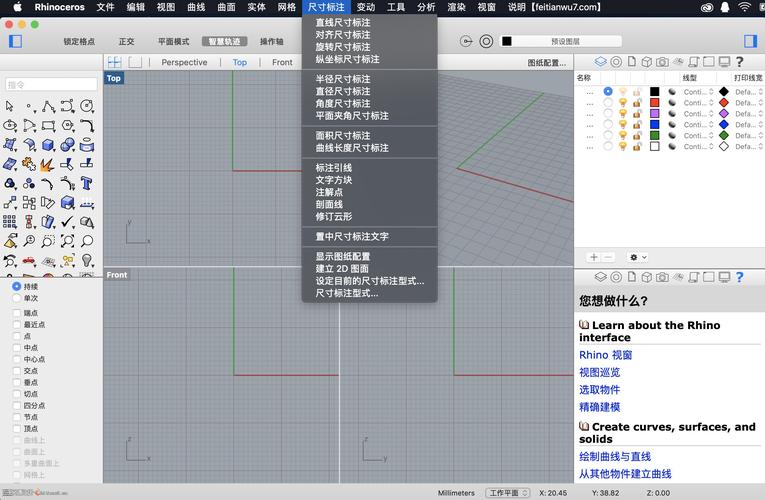
Task: Choose 半径尺寸标注 from the menu
Action: pos(343,79)
